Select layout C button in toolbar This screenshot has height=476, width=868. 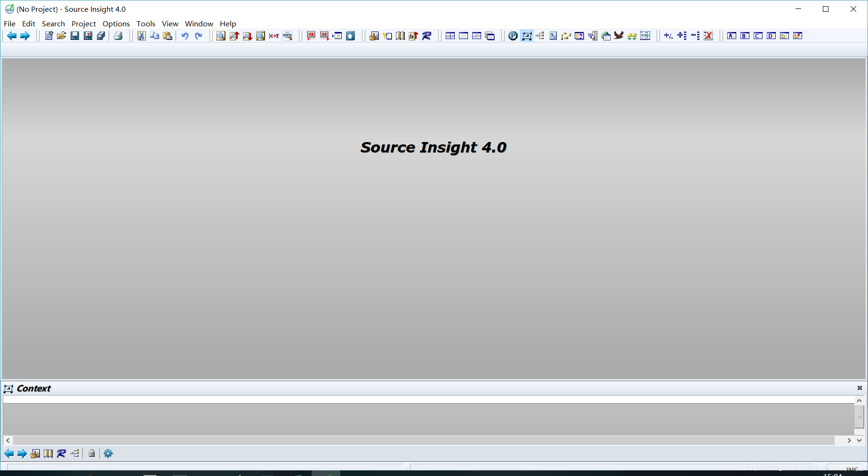coord(758,36)
